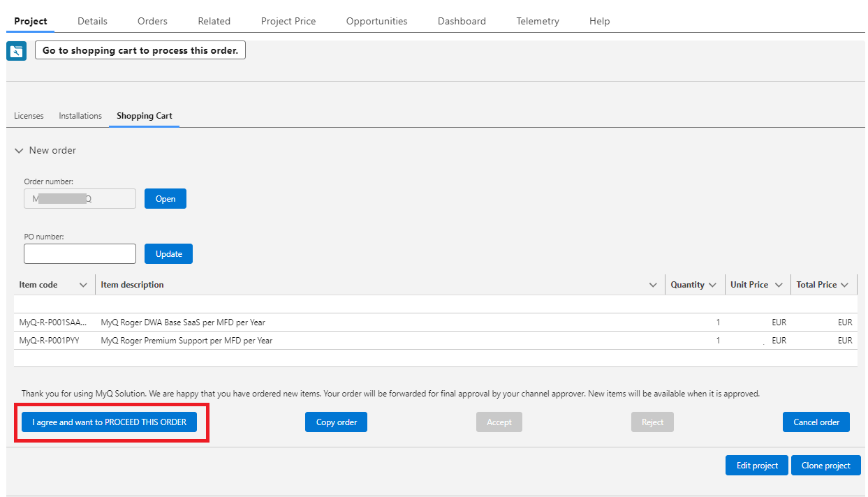Focus the PO number input field
868x497 pixels.
point(80,254)
